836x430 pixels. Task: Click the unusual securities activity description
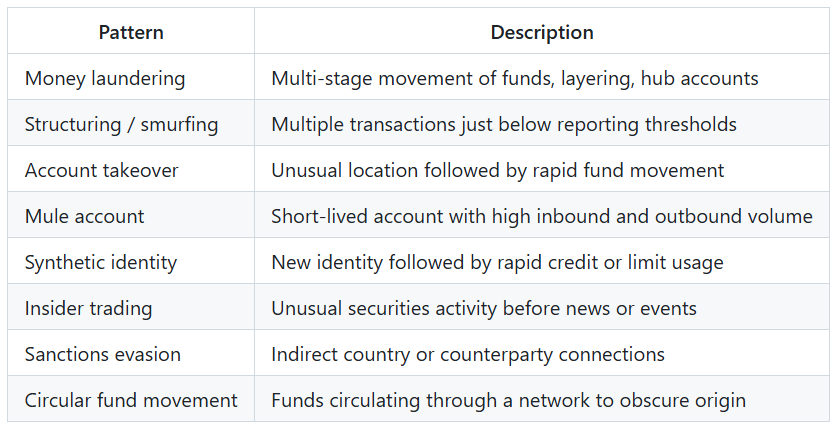coord(484,308)
